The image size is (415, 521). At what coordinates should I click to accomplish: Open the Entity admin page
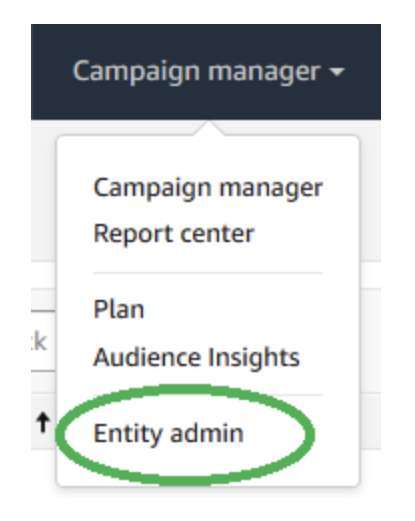point(168,433)
